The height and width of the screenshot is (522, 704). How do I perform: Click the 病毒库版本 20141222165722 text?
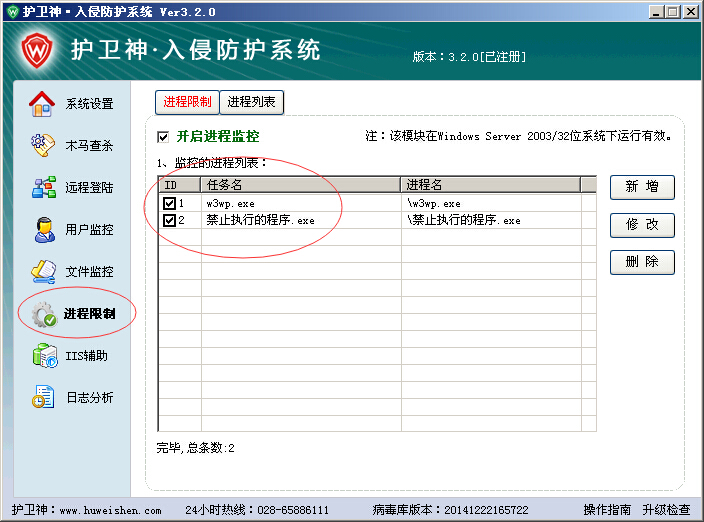click(x=450, y=510)
